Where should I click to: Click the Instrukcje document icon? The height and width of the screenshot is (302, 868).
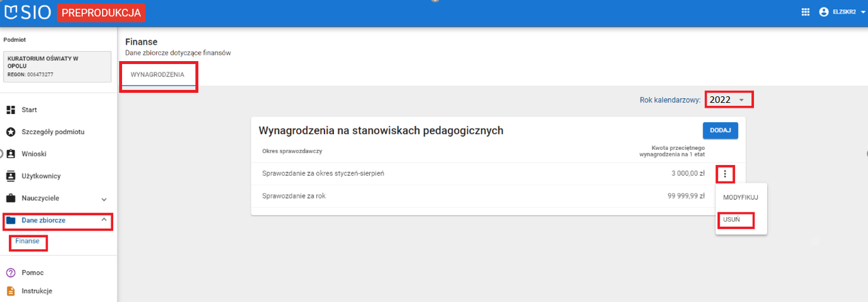(11, 291)
